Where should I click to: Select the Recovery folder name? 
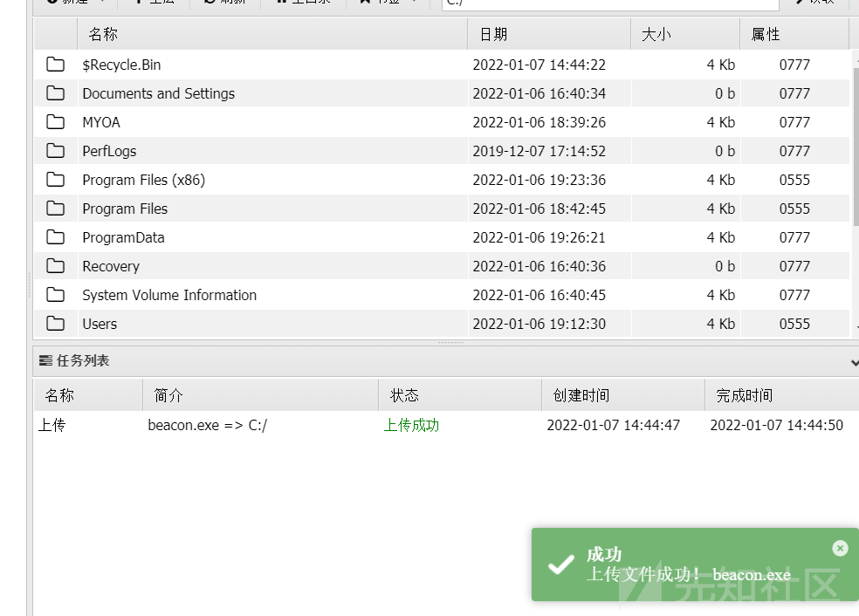coord(111,267)
